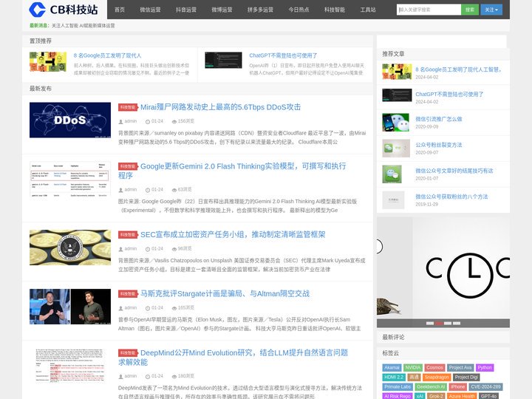
Task: Open SEC宣布成立加密资产任务小组 article
Action: (233, 234)
